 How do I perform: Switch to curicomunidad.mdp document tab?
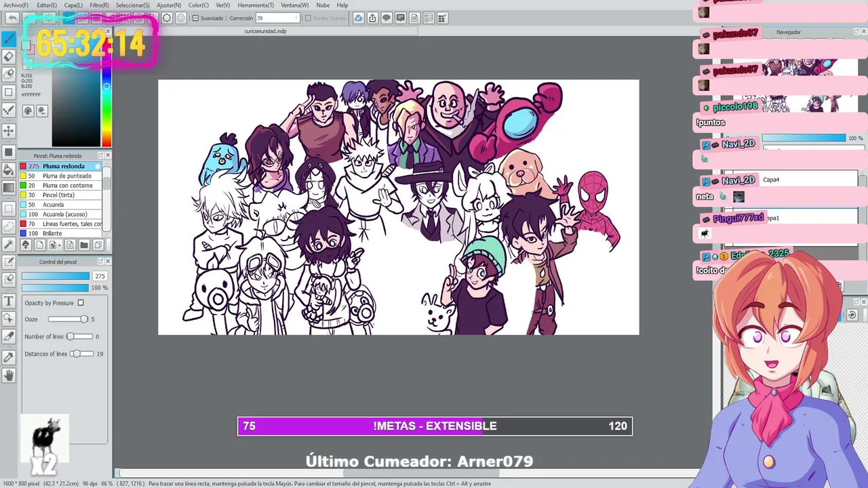point(265,31)
